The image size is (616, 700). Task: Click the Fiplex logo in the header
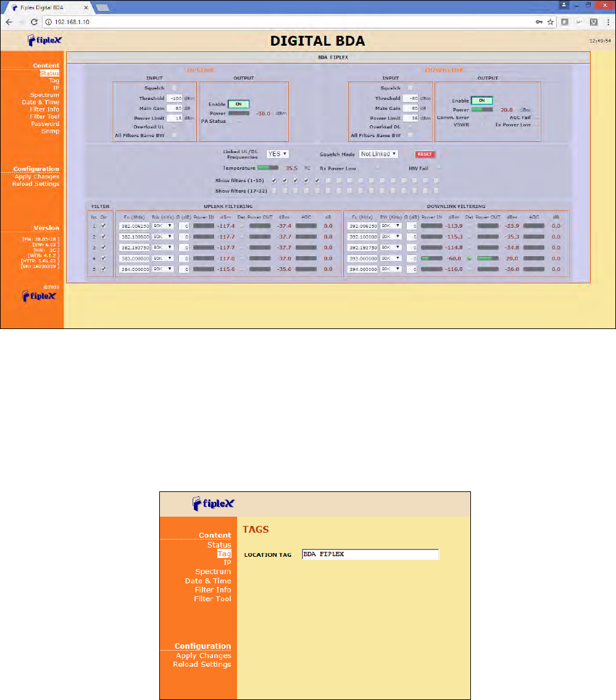point(44,40)
